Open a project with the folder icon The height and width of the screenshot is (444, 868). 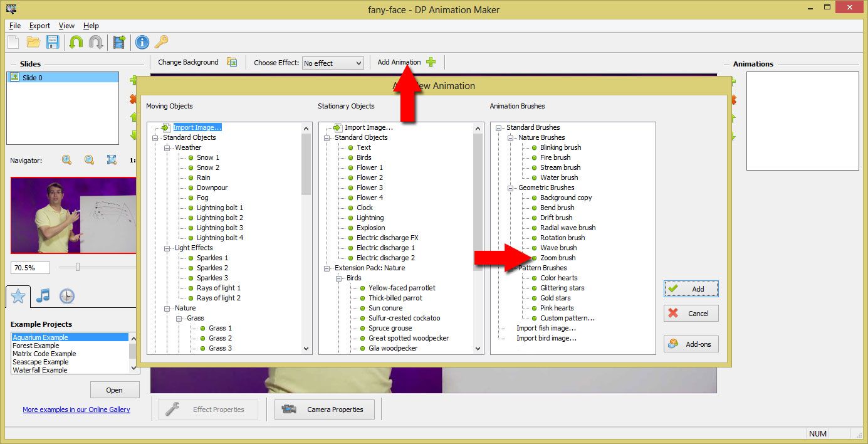(33, 42)
